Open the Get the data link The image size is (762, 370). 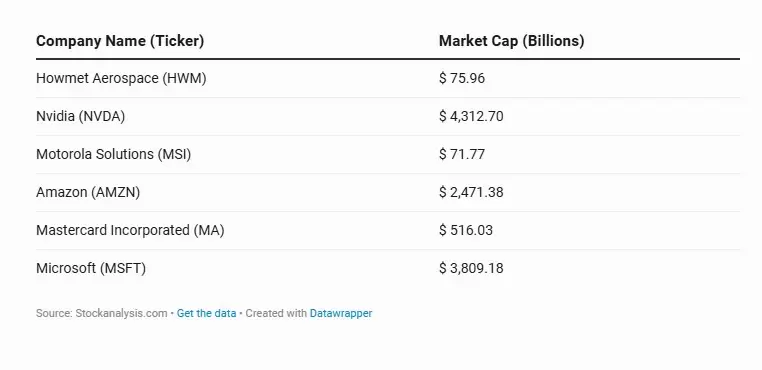(x=207, y=313)
